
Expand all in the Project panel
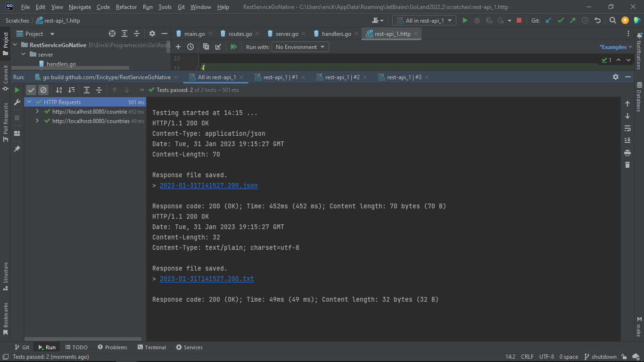pyautogui.click(x=124, y=33)
